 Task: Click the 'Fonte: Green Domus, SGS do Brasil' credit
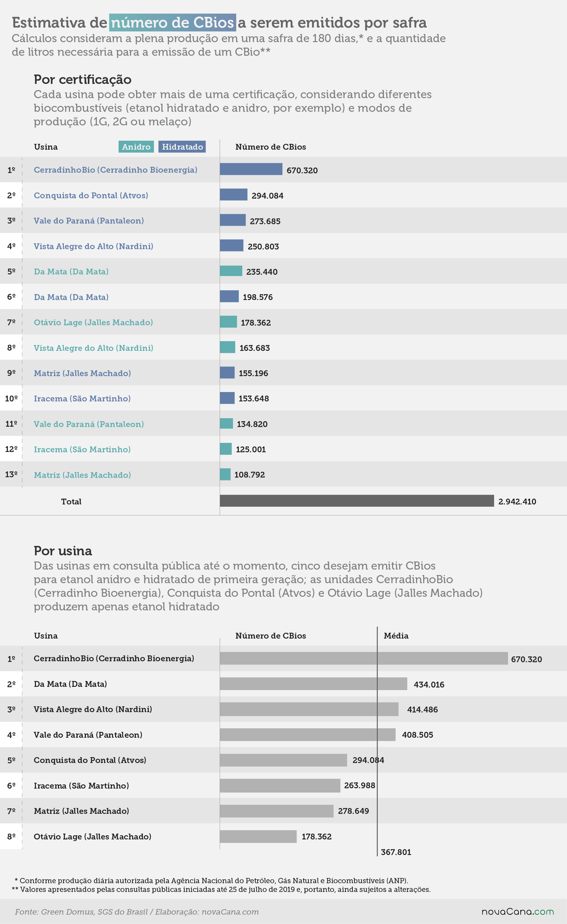coord(137,912)
